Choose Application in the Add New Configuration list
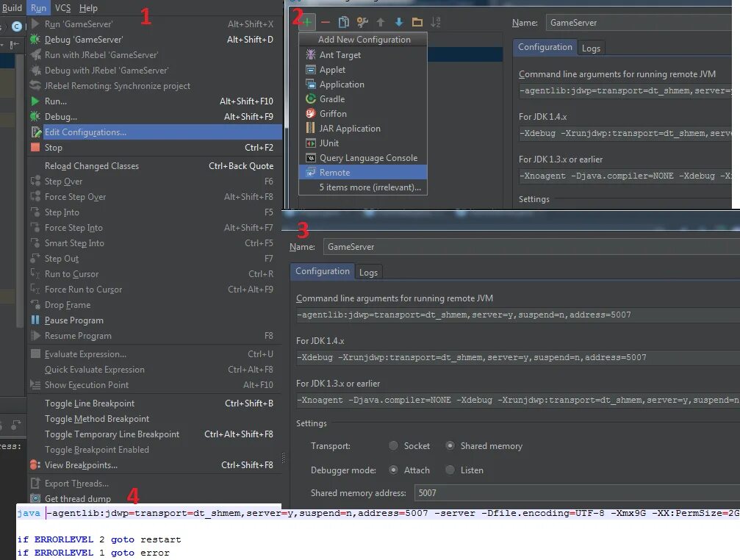740x560 pixels. pos(363,85)
